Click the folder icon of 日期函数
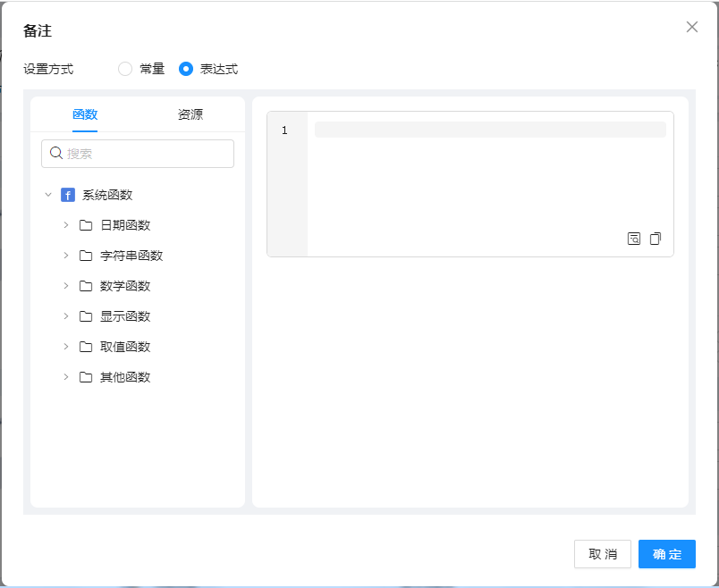The width and height of the screenshot is (719, 588). (x=86, y=225)
